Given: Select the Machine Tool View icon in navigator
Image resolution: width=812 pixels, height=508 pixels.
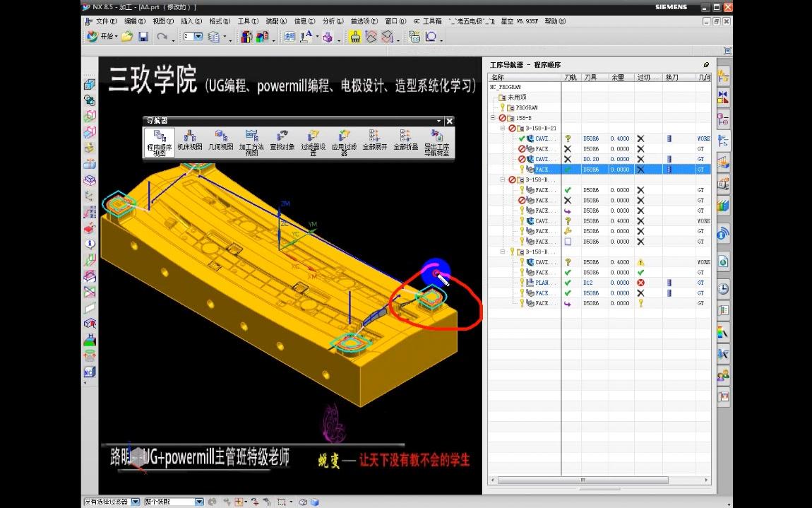Looking at the screenshot, I should click(189, 136).
